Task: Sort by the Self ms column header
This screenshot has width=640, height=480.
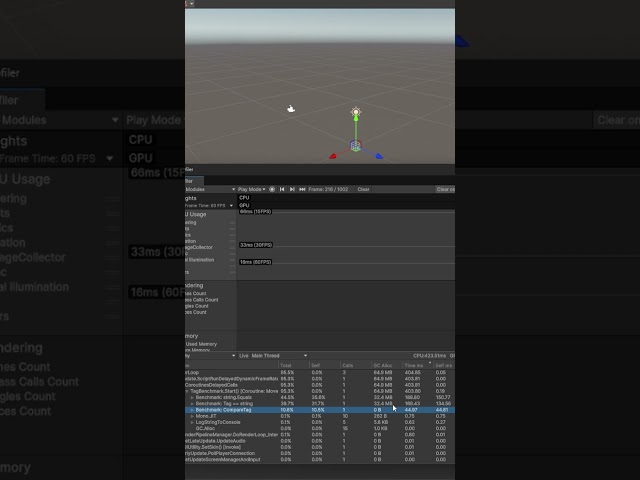Action: pyautogui.click(x=444, y=365)
